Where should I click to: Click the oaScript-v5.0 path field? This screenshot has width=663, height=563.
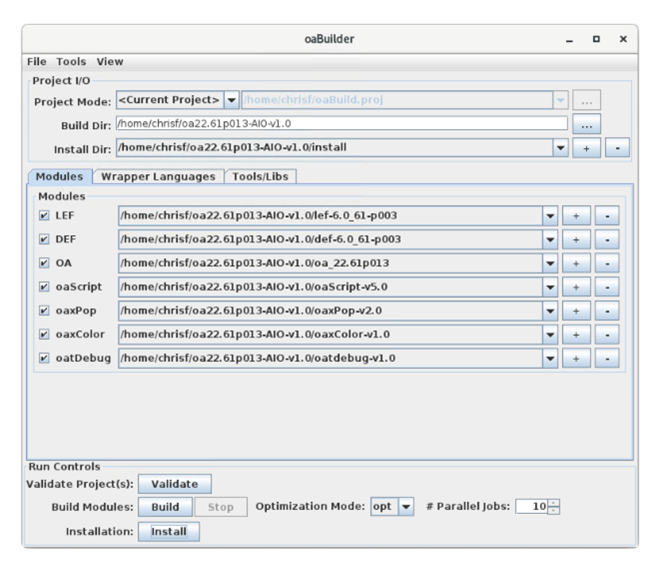[x=330, y=287]
